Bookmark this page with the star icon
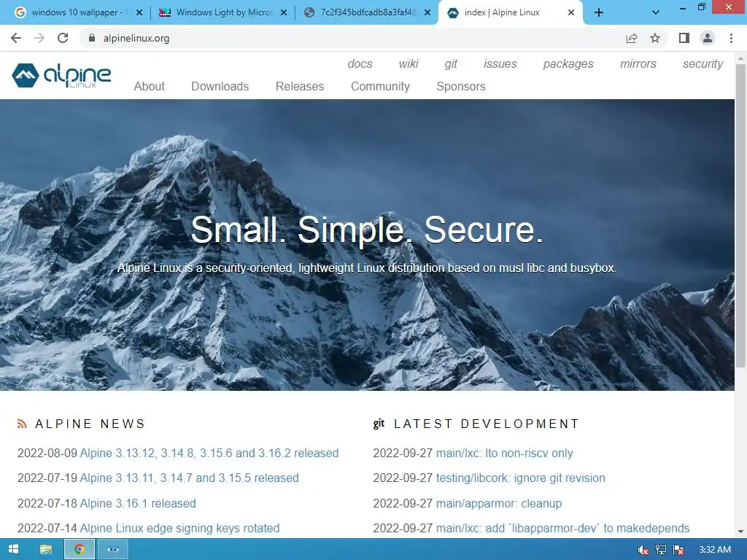The image size is (747, 560). click(x=655, y=38)
